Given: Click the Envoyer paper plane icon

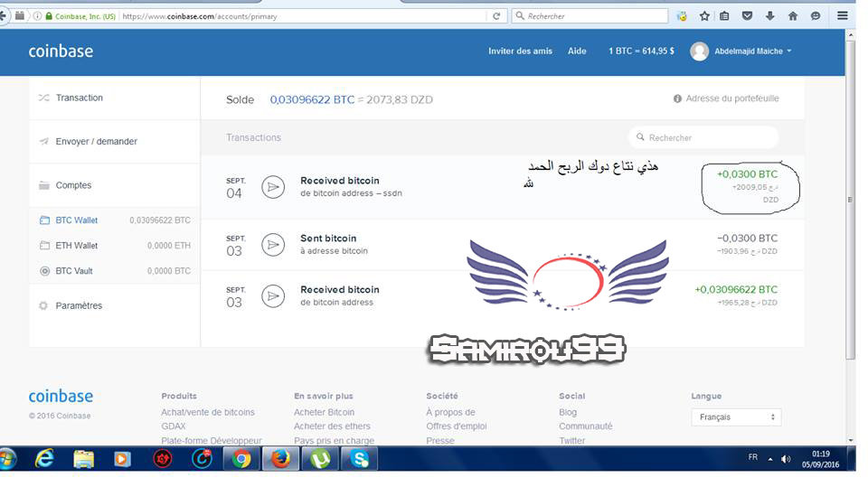Looking at the screenshot, I should pyautogui.click(x=43, y=142).
